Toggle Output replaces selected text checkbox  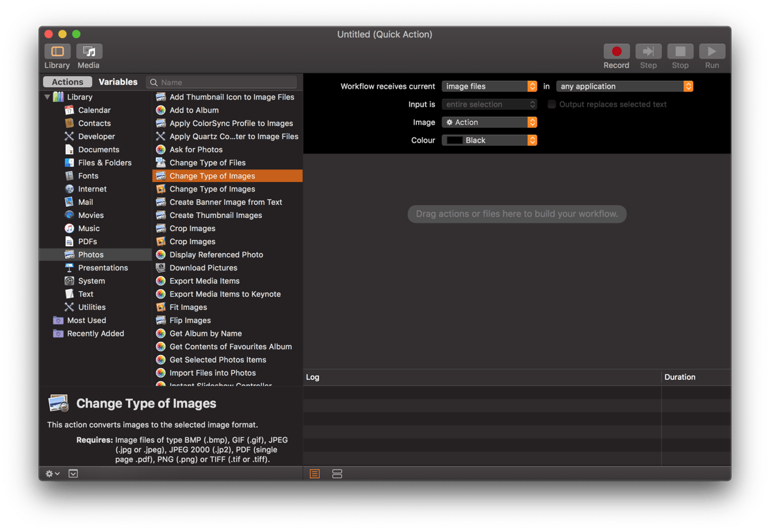552,104
